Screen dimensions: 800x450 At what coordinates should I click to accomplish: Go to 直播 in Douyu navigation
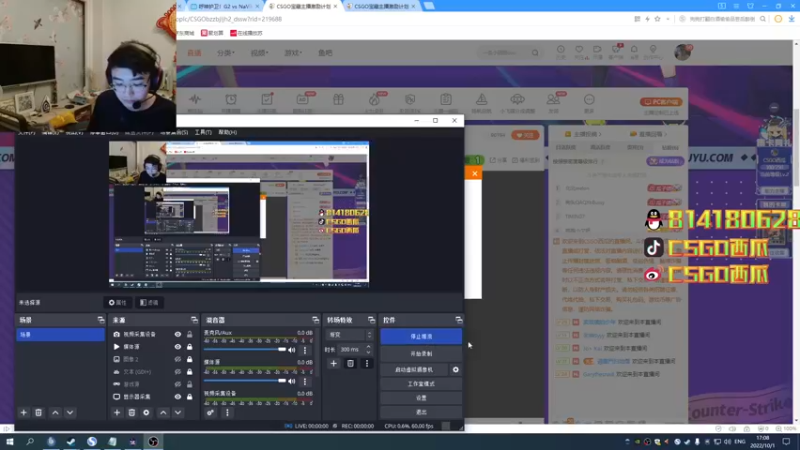pos(194,53)
